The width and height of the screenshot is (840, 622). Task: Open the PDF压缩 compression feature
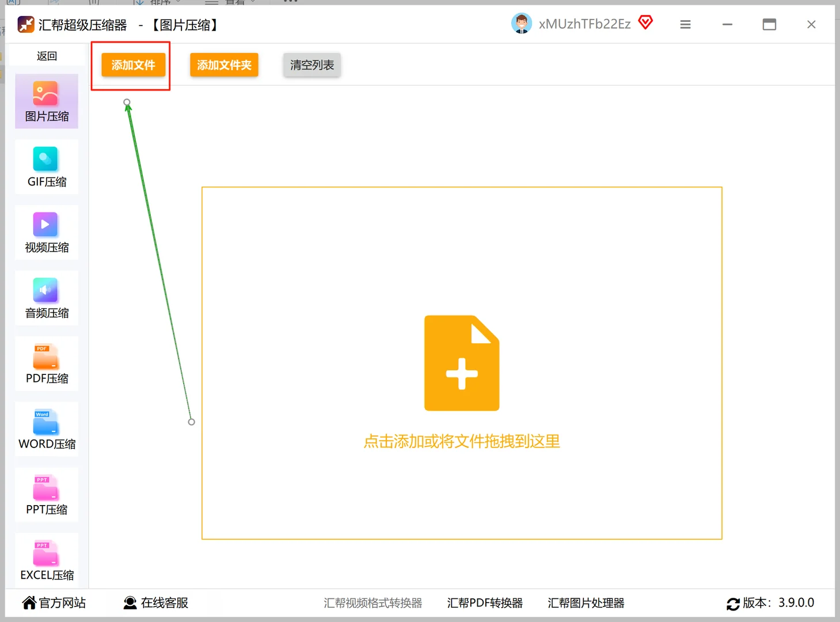46,363
